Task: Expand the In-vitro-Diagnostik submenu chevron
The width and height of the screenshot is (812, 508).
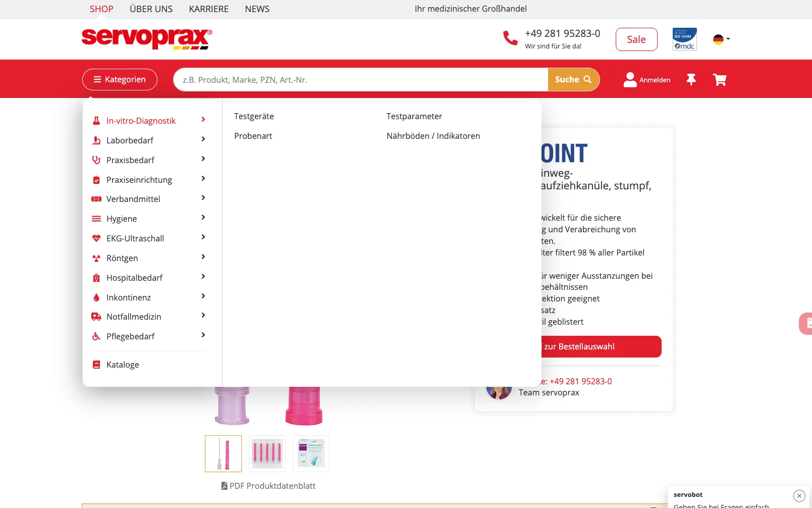Action: [x=203, y=120]
